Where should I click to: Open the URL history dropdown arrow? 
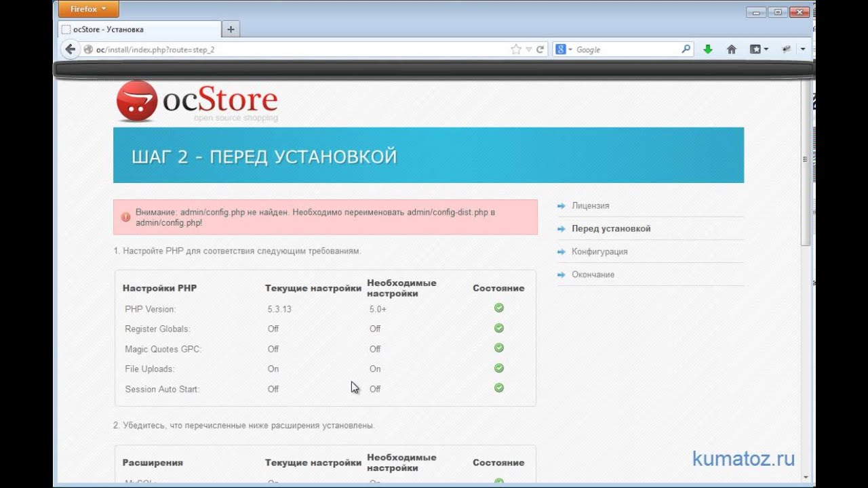(x=529, y=49)
